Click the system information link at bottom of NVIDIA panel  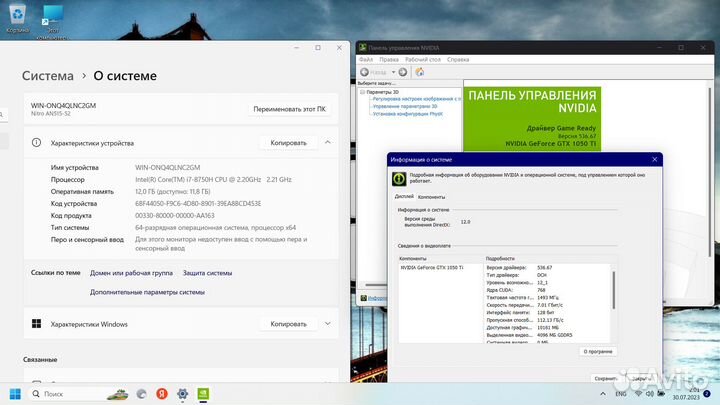377,298
